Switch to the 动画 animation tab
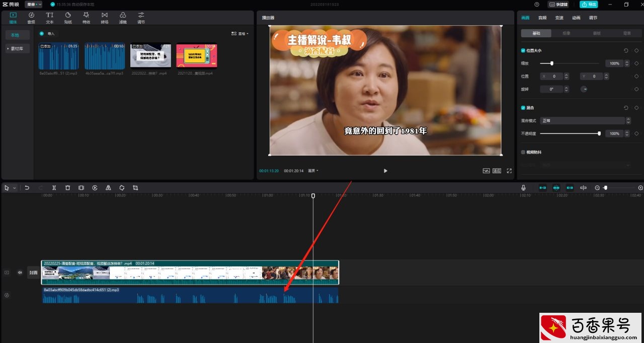 pyautogui.click(x=576, y=18)
